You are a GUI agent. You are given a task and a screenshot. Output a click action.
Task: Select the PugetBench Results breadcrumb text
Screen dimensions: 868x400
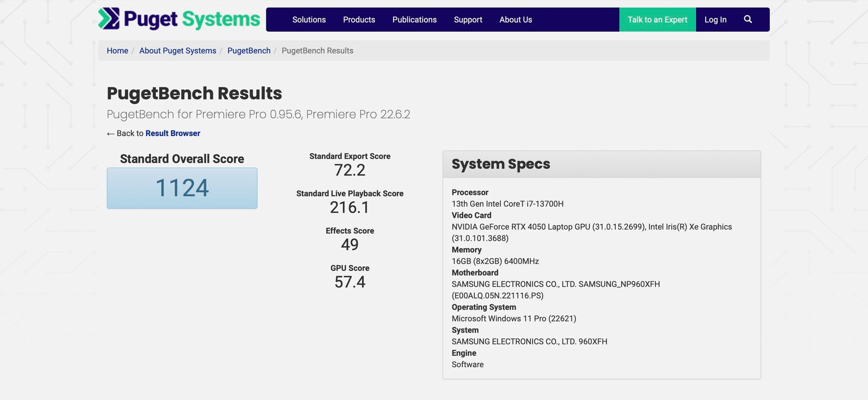click(317, 51)
